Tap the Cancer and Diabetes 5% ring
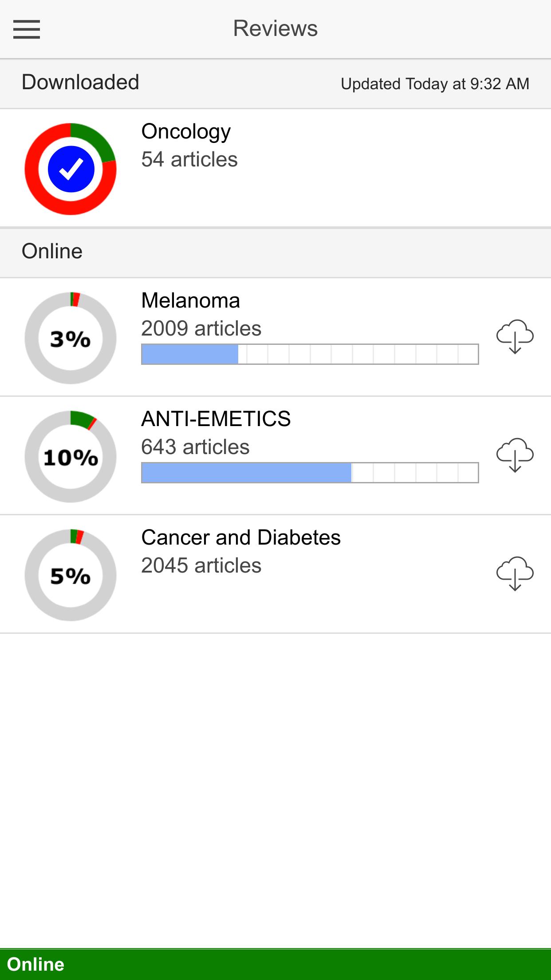 point(71,575)
